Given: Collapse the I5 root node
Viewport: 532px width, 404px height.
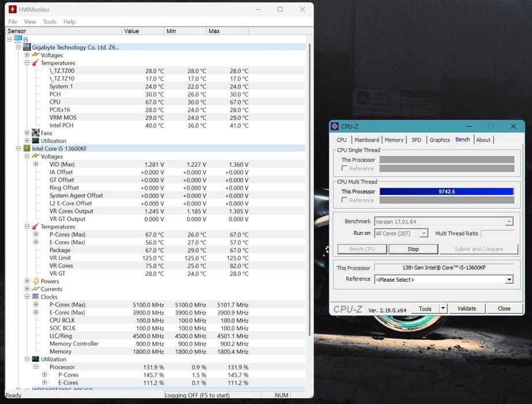Looking at the screenshot, I should (x=9, y=39).
